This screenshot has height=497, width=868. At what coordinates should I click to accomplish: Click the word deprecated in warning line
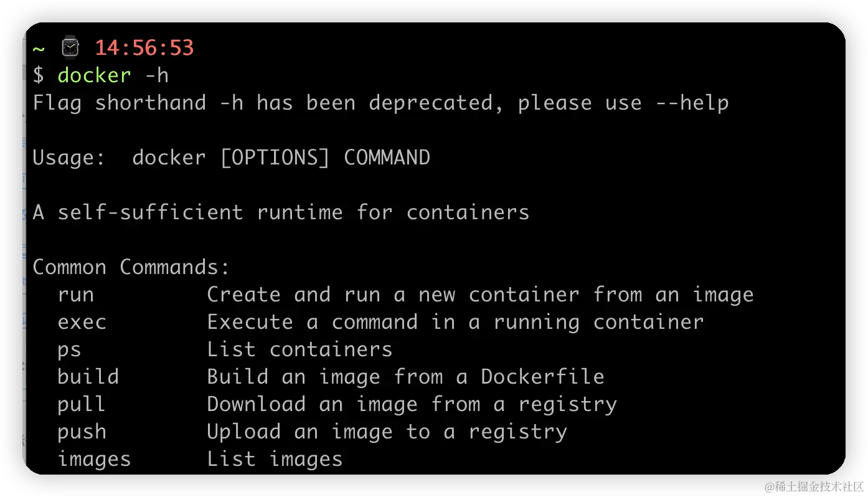pyautogui.click(x=436, y=103)
